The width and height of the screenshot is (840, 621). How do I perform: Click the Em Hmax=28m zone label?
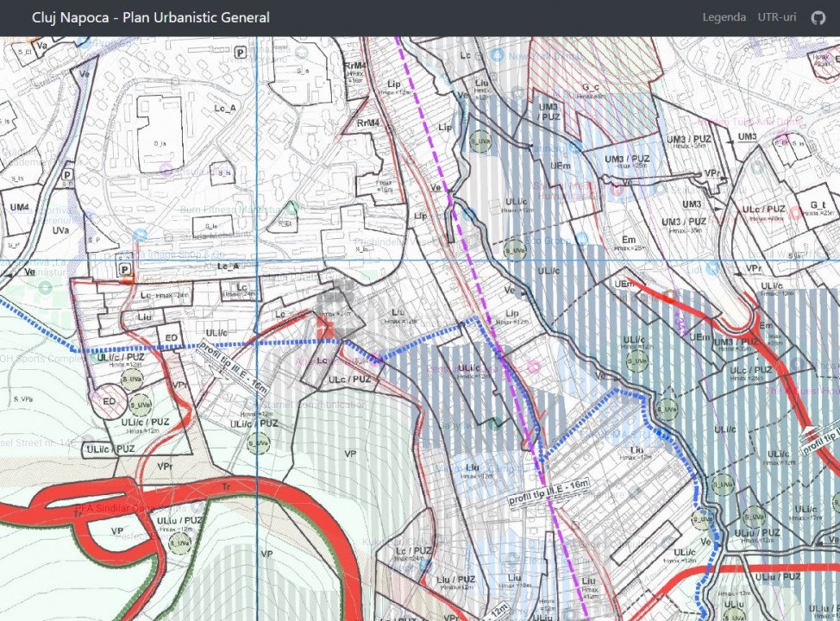pyautogui.click(x=629, y=241)
